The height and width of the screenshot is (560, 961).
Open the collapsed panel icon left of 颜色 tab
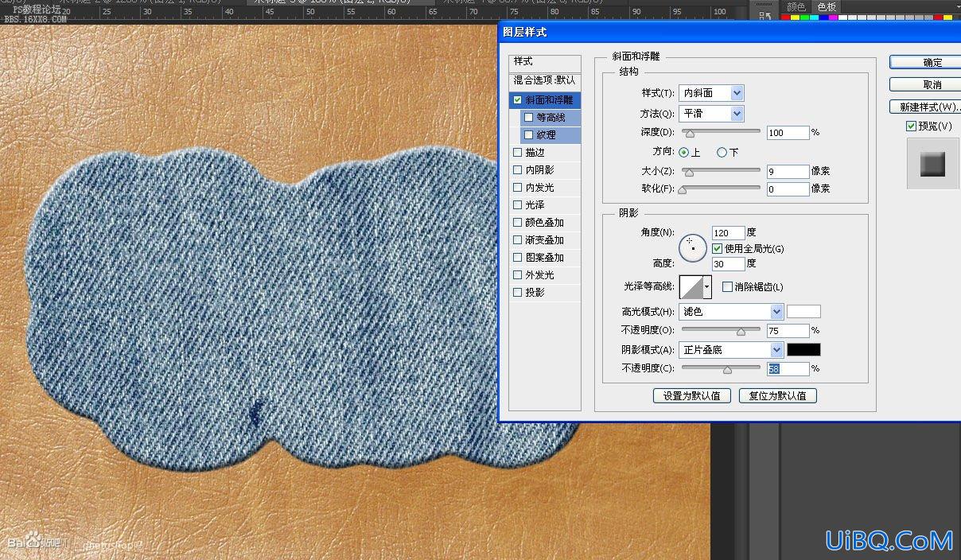(765, 15)
